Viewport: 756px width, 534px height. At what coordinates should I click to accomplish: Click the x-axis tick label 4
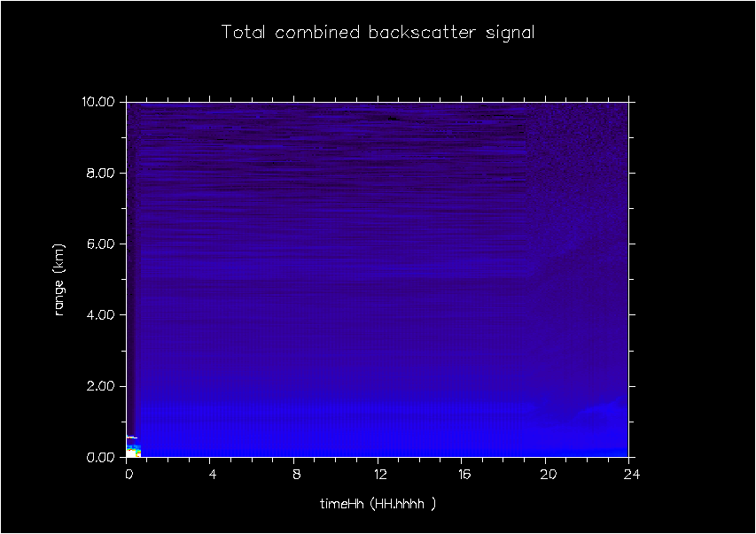pyautogui.click(x=213, y=475)
